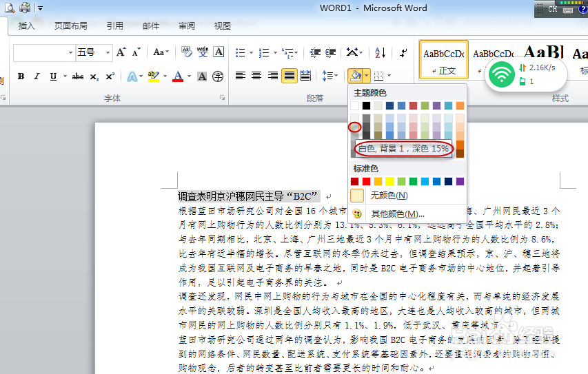This screenshot has height=374, width=588.
Task: Open the 邮件 ribbon tab
Action: pyautogui.click(x=151, y=26)
